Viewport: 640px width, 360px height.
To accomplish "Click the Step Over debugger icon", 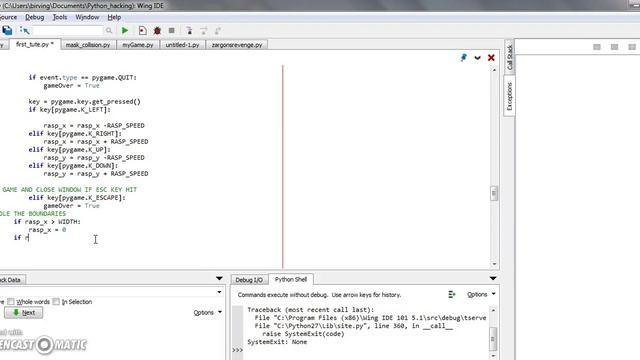I will [203, 31].
